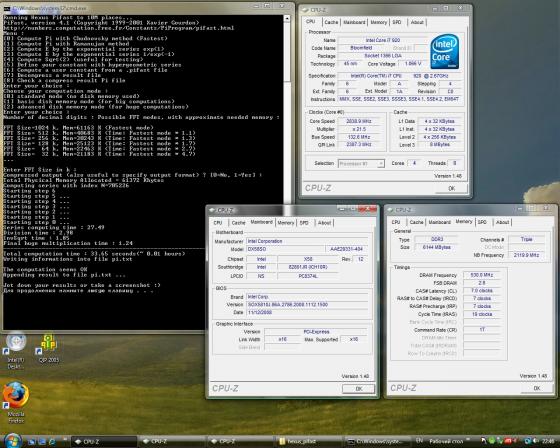Open the Processor #1 selection dropdown
Screen dimensions: 560x448
tap(361, 164)
